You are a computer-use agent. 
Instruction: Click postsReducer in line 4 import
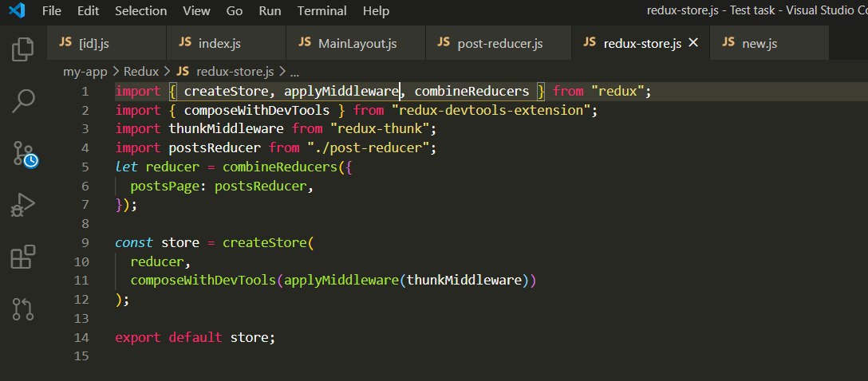pos(215,148)
